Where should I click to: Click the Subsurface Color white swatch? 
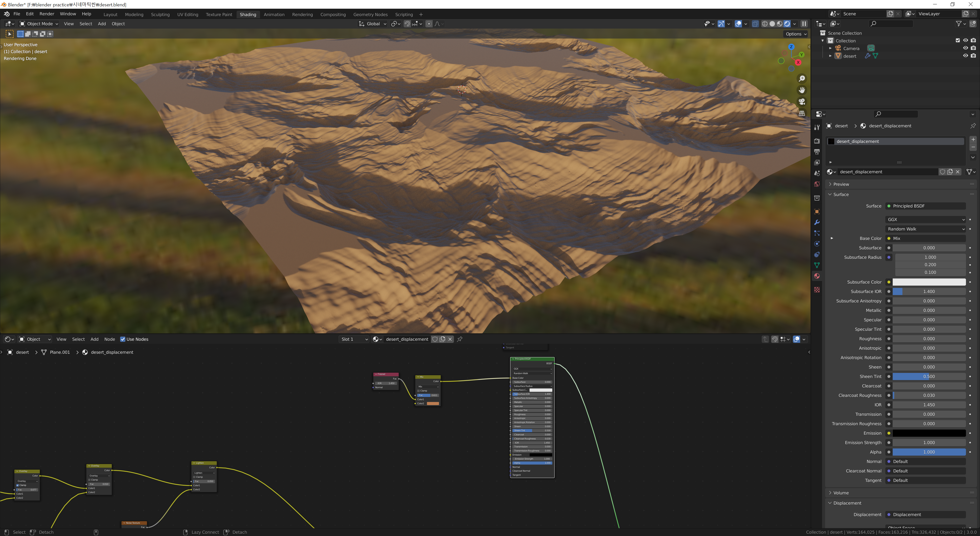click(929, 282)
